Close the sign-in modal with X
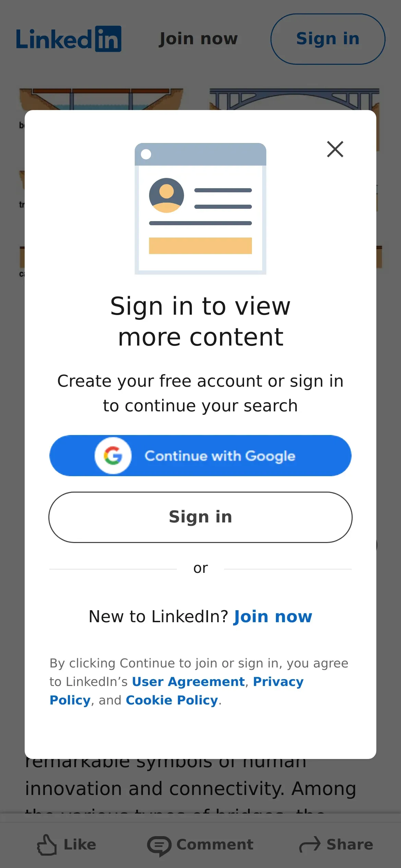Image resolution: width=401 pixels, height=868 pixels. pyautogui.click(x=335, y=149)
